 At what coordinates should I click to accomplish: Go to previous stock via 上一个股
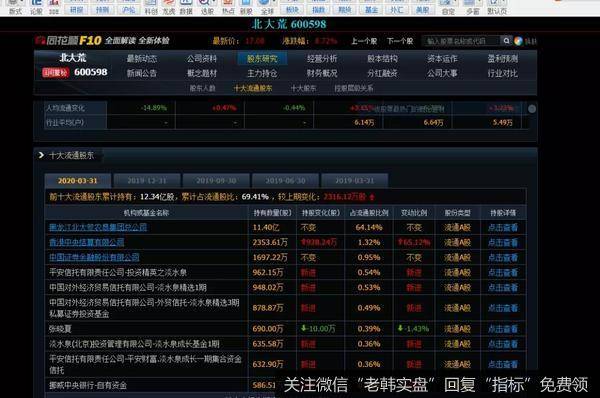tap(364, 41)
